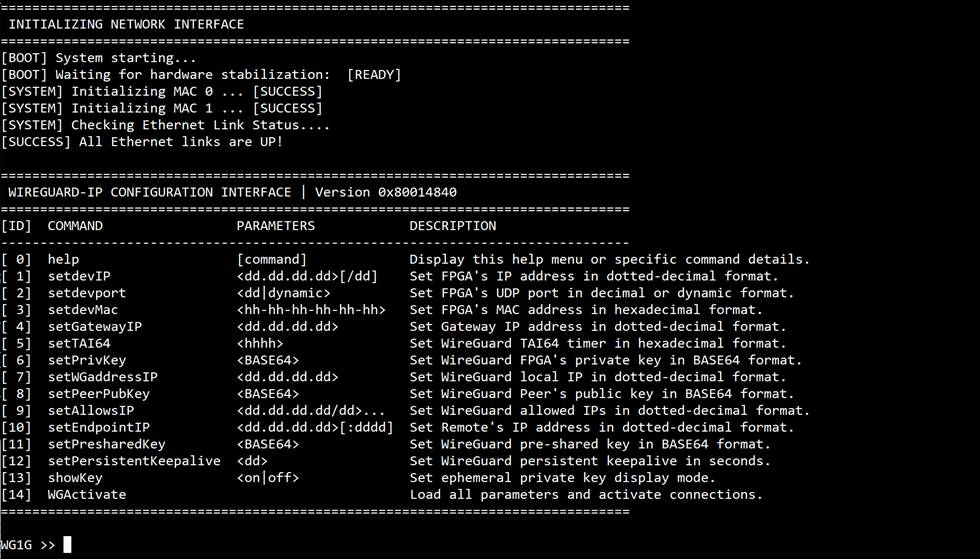
Task: Click the DESCRIPTION column header
Action: point(452,226)
